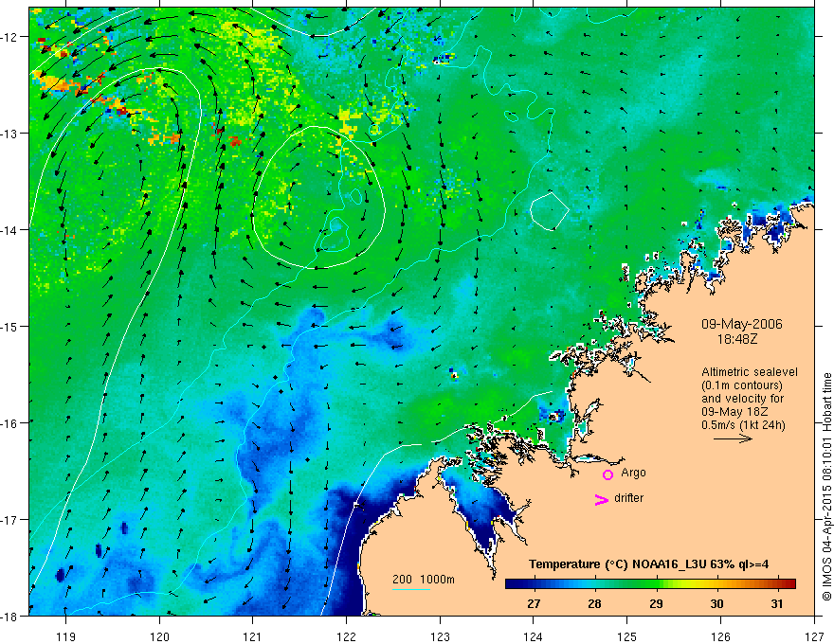This screenshot has height=644, width=834.
Task: Click the magenta Argo circle legend symbol
Action: coord(607,474)
